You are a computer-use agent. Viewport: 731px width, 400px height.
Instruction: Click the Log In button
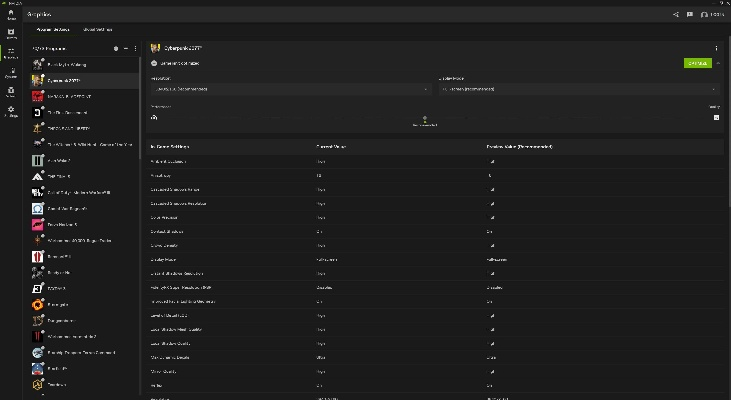click(712, 15)
